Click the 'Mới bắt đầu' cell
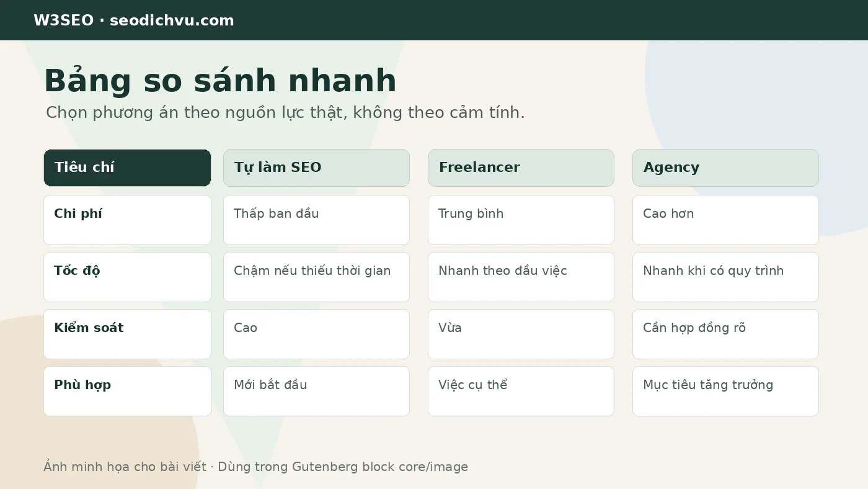Image resolution: width=868 pixels, height=489 pixels. [316, 391]
